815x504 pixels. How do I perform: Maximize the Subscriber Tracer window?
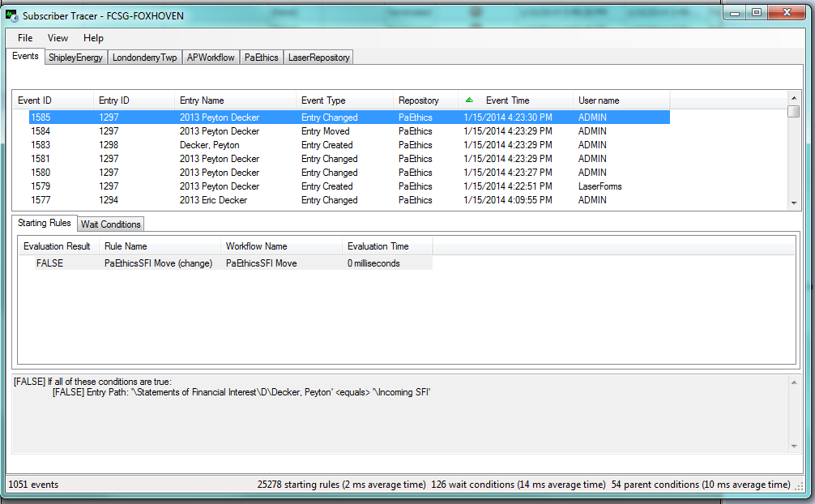pos(757,12)
